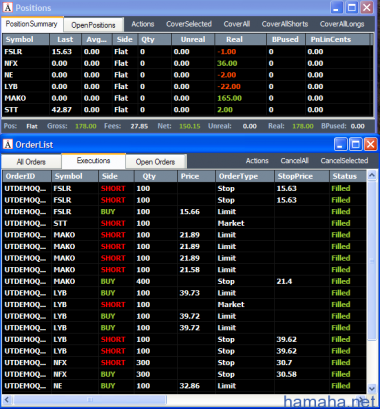The image size is (380, 409).
Task: Select the NFX SHORT 300 stop order
Action: coord(184,363)
